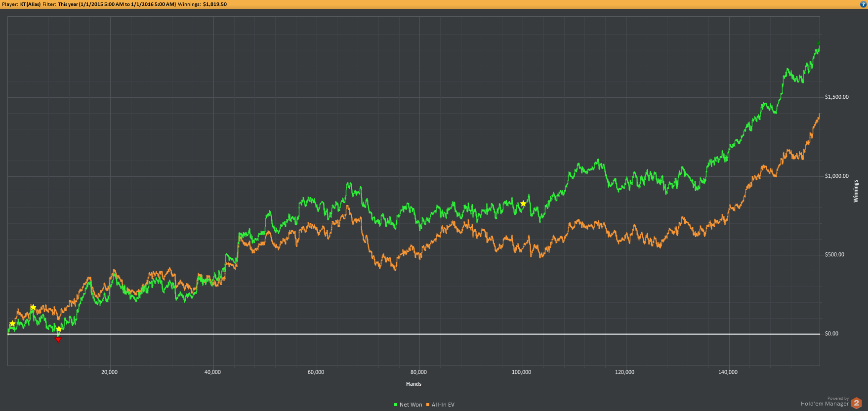Click the Winnings y-axis title

pyautogui.click(x=856, y=191)
